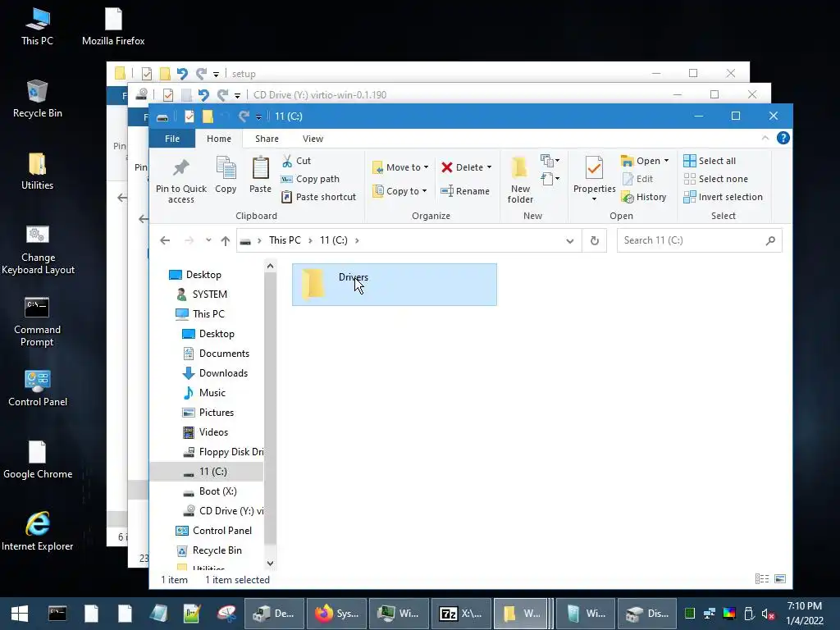Open the Explorer Help question-mark icon

coord(783,138)
